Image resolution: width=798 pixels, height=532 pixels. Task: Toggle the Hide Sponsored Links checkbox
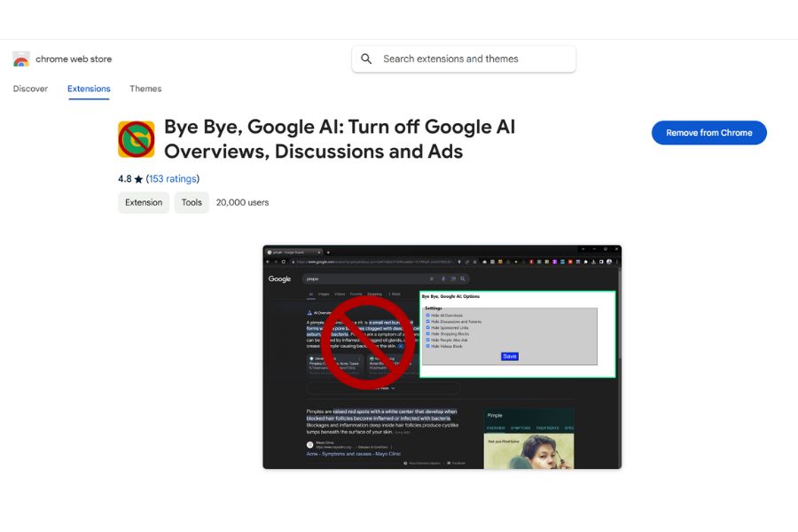pos(428,327)
